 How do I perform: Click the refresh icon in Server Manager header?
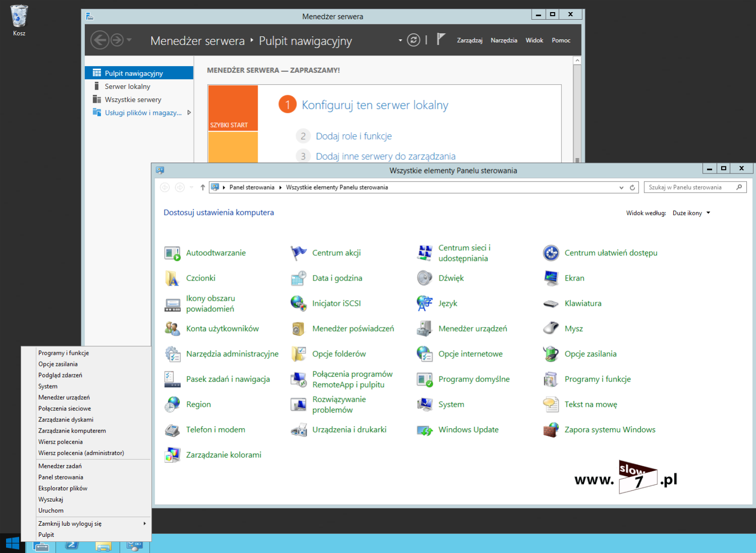(414, 40)
